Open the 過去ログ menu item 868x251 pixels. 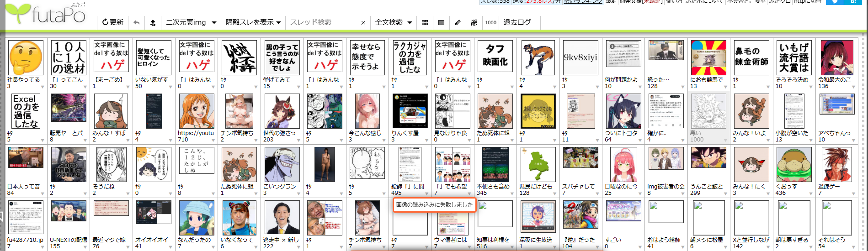tap(517, 22)
